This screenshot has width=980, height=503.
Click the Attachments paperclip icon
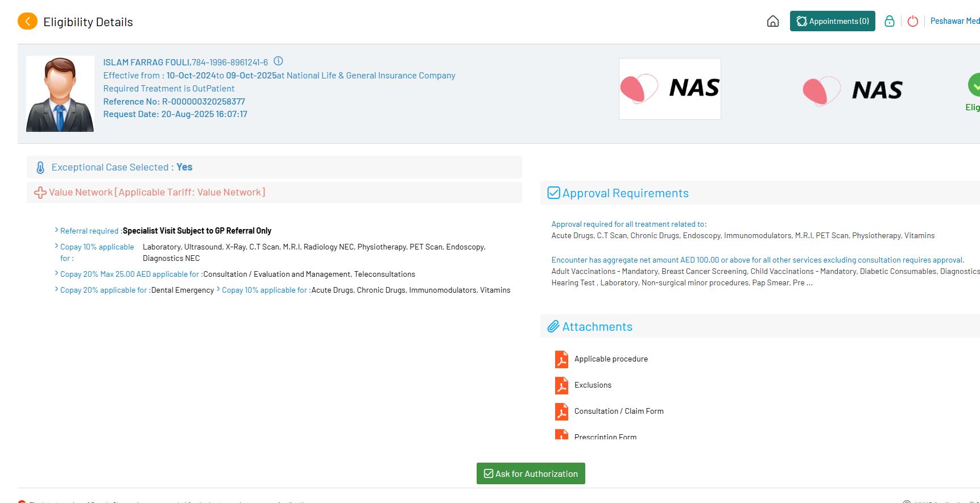pyautogui.click(x=553, y=326)
